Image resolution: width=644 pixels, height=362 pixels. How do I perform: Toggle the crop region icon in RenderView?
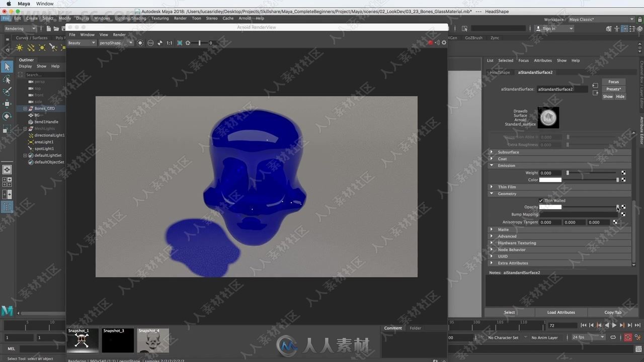[x=180, y=43]
